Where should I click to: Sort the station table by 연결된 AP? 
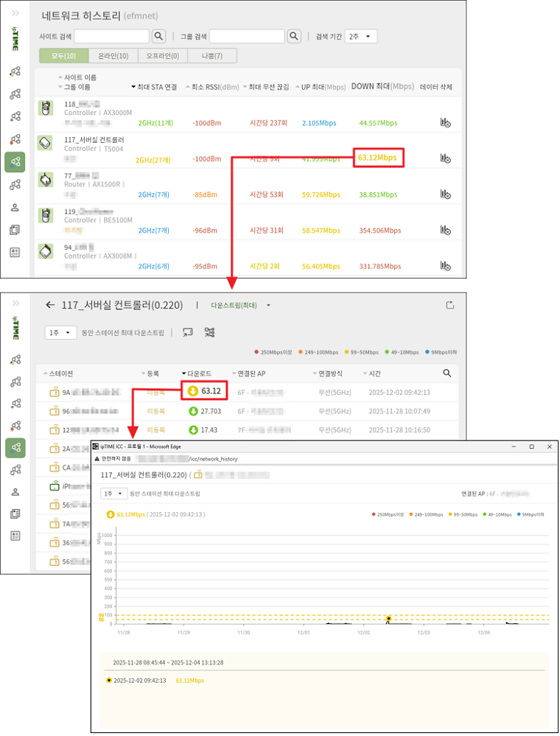[249, 374]
